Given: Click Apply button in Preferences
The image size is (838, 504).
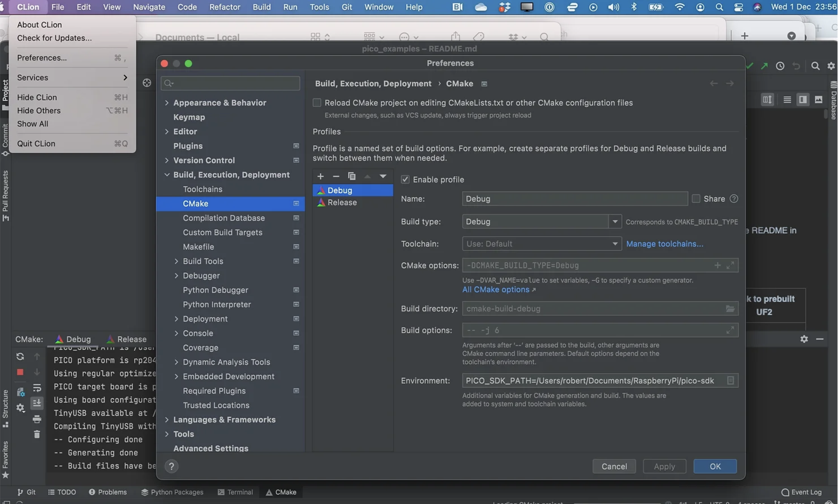Looking at the screenshot, I should [664, 466].
